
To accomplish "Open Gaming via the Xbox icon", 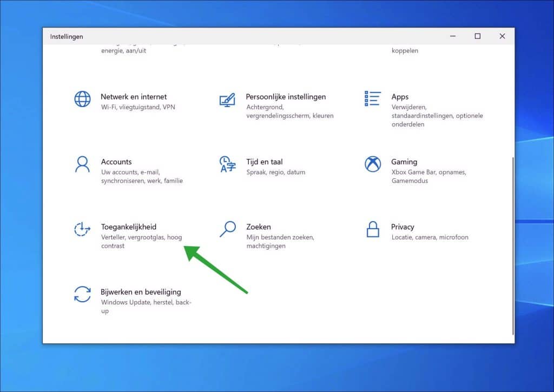I will [372, 163].
